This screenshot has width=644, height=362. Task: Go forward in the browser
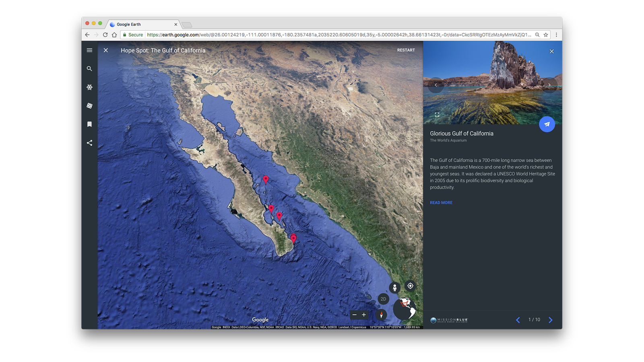[96, 35]
